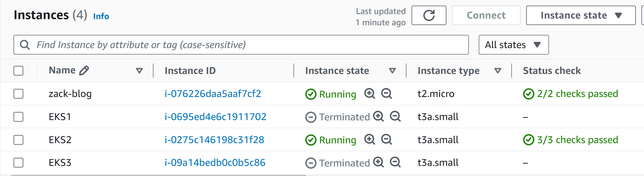
Task: Click zoom-out icon beside EKS3 Terminated
Action: (x=395, y=162)
